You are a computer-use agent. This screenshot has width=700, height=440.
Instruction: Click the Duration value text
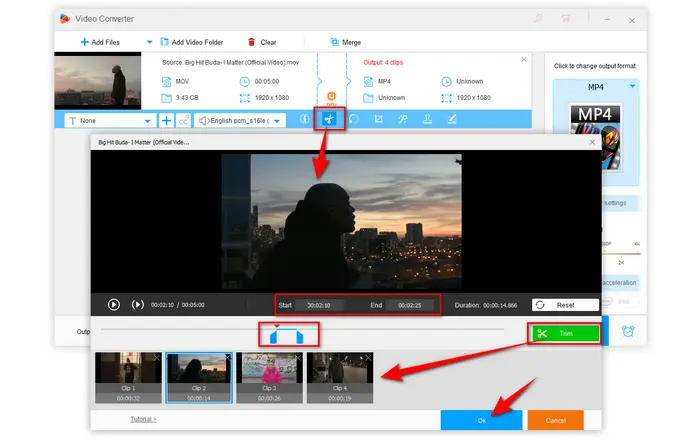click(500, 305)
